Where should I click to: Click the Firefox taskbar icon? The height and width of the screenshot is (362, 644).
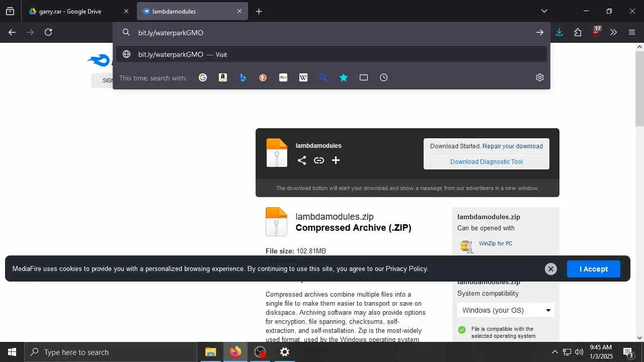(x=235, y=352)
